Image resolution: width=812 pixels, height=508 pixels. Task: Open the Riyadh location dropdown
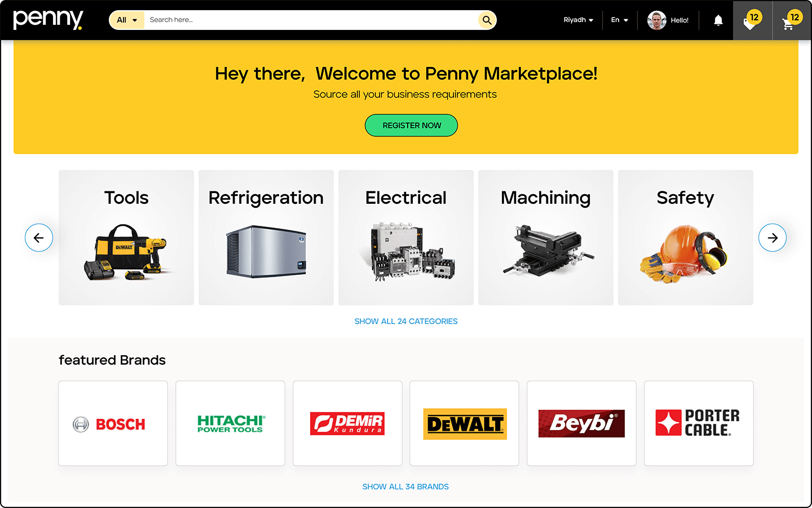578,20
